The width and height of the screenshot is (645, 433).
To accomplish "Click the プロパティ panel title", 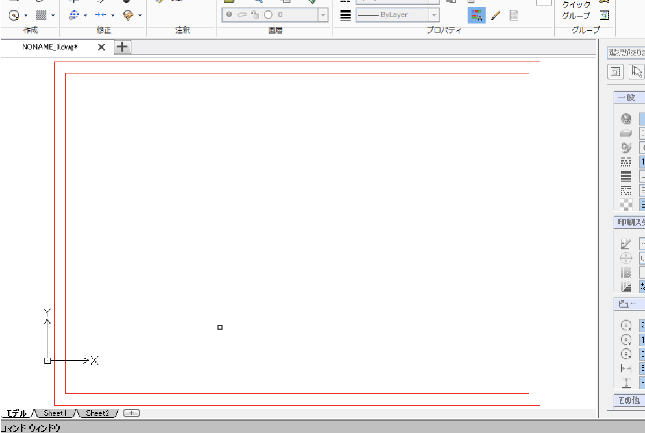I will [x=444, y=30].
